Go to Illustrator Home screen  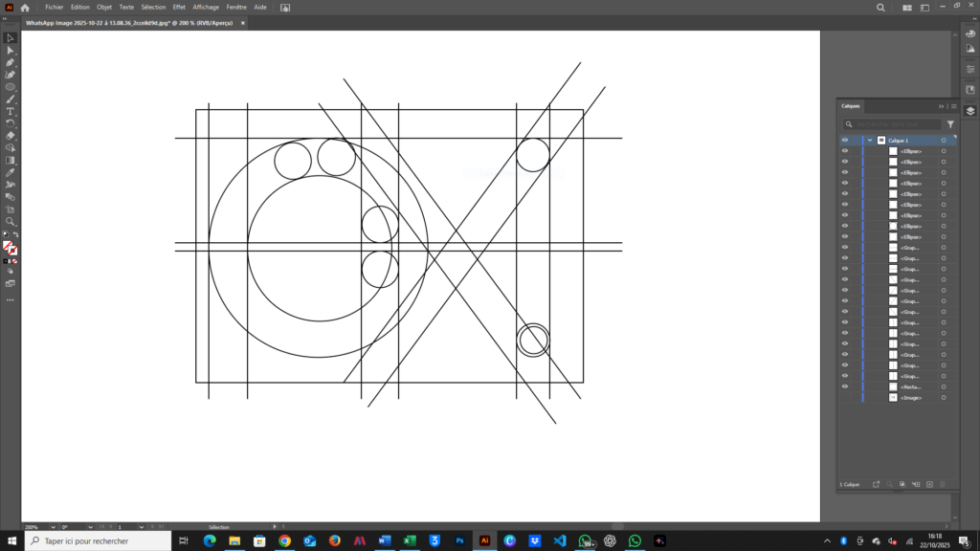(25, 8)
